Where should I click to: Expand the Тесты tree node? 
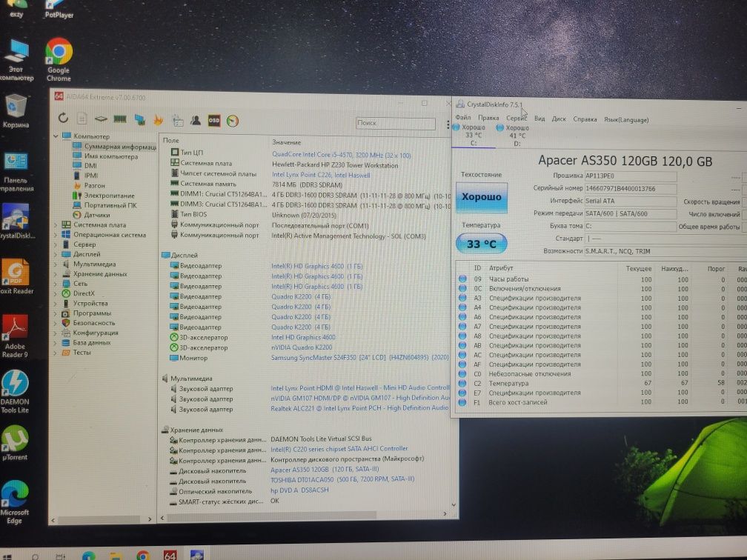point(56,353)
